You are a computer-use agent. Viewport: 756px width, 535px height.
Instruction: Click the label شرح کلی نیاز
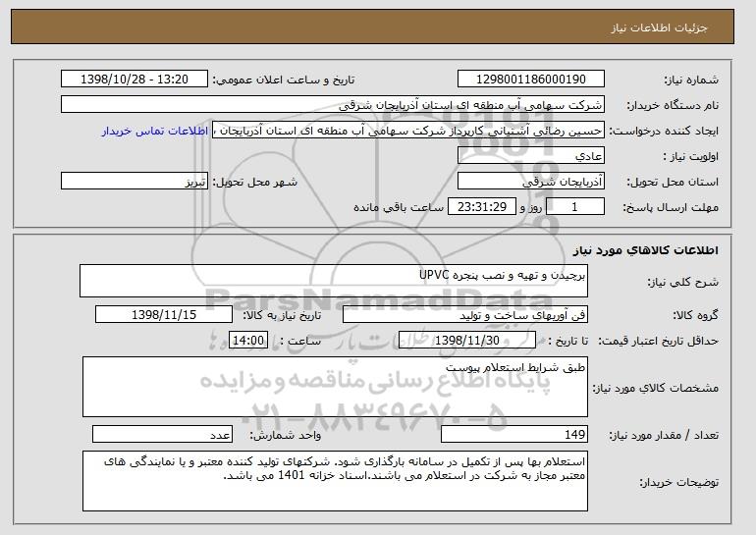click(x=682, y=283)
